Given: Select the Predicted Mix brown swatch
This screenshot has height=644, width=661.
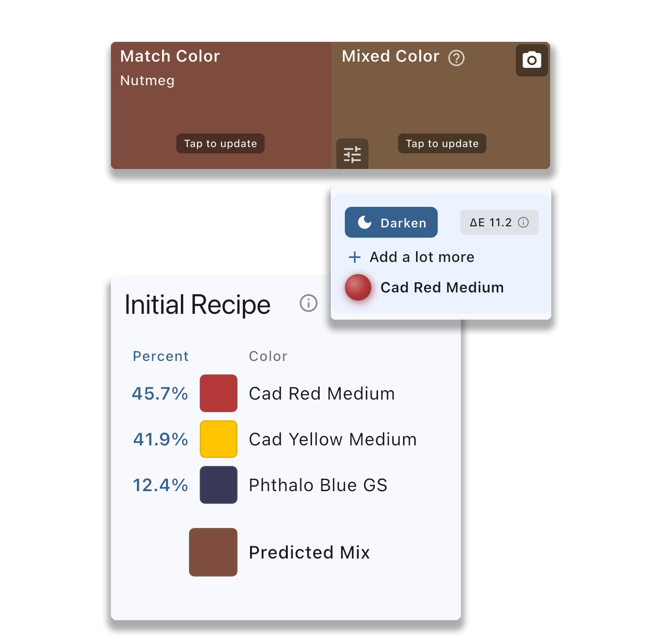Looking at the screenshot, I should coord(212,552).
